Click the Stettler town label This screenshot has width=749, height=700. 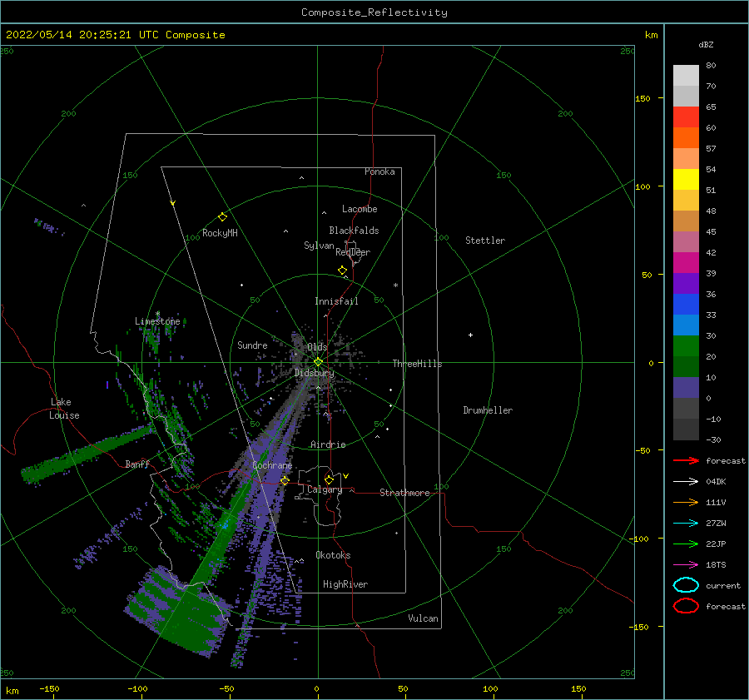tap(485, 241)
